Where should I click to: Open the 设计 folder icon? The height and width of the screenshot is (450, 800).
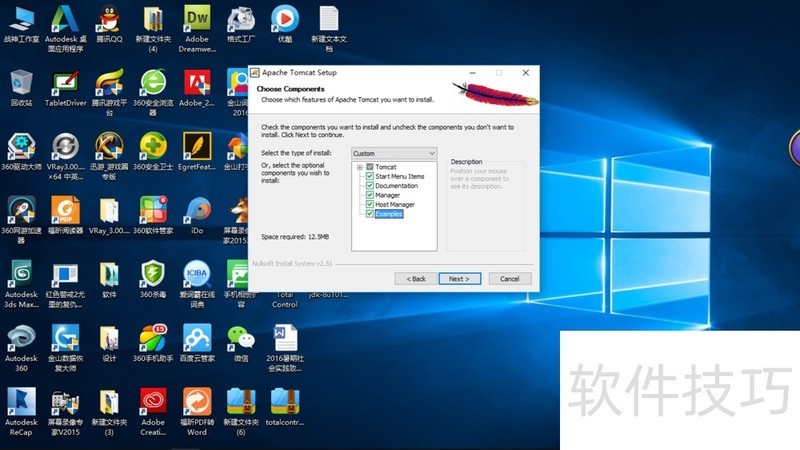(109, 340)
